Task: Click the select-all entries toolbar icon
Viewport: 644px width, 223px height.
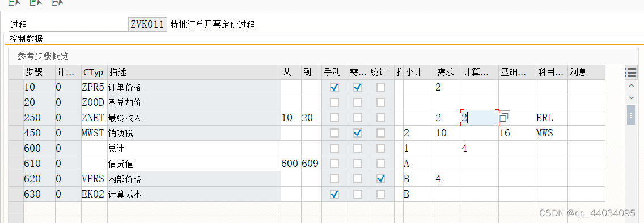Action: (x=36, y=2)
